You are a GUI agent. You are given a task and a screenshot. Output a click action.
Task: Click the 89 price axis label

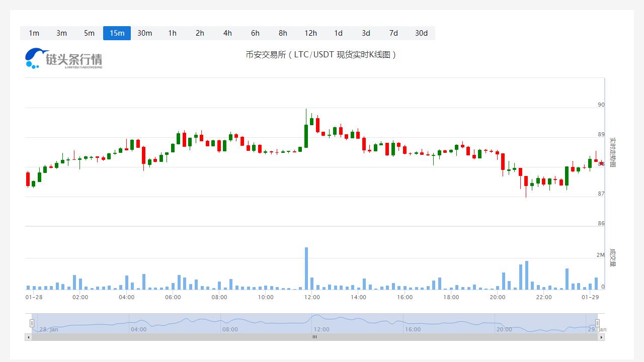coord(601,135)
